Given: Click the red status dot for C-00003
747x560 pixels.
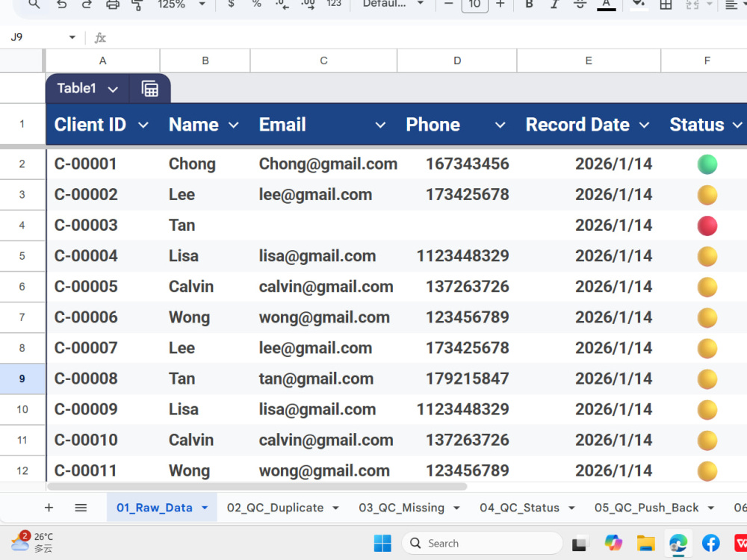Looking at the screenshot, I should [707, 225].
